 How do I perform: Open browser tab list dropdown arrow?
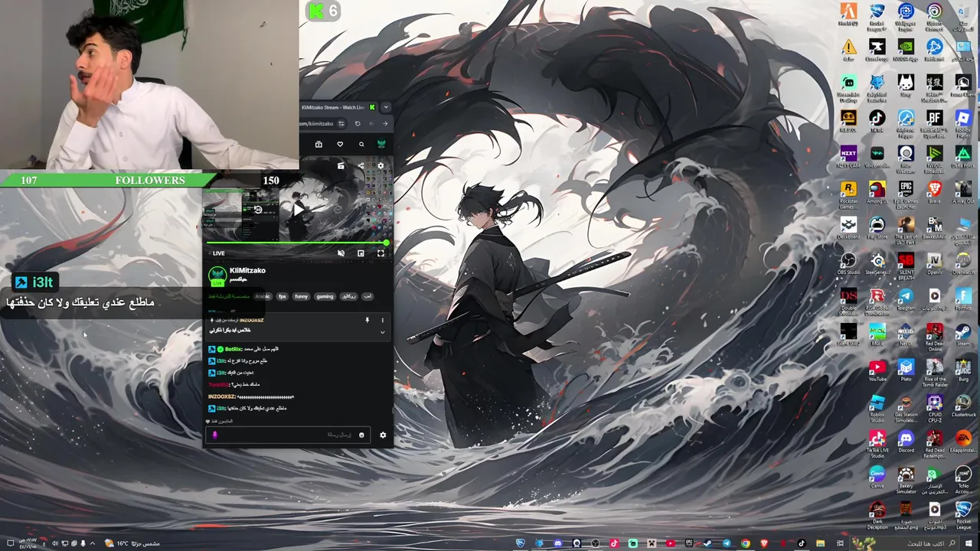(x=386, y=107)
